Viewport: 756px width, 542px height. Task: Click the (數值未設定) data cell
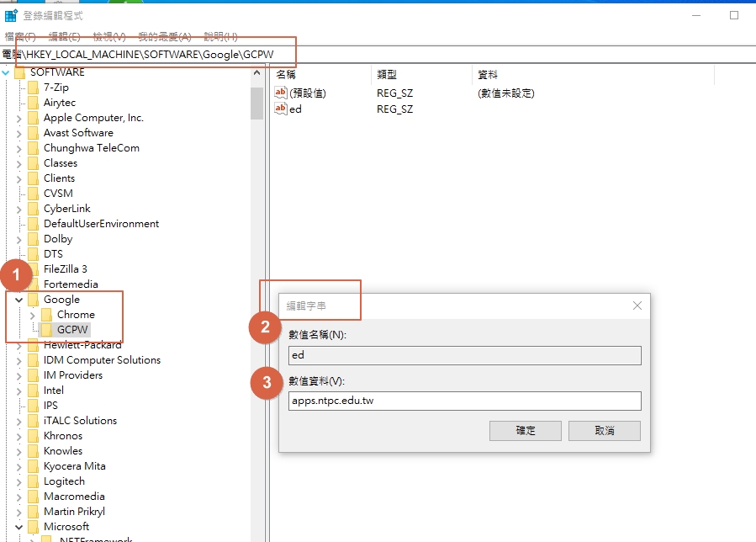pyautogui.click(x=505, y=93)
